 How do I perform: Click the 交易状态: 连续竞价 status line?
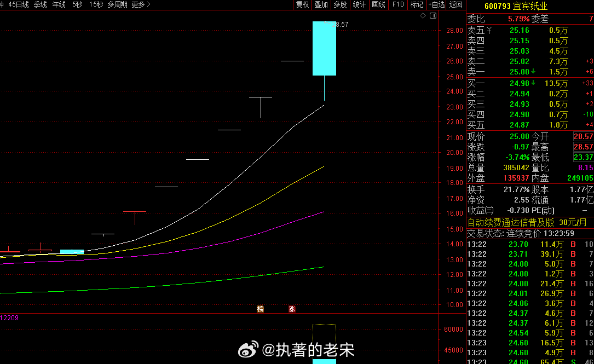tap(521, 233)
